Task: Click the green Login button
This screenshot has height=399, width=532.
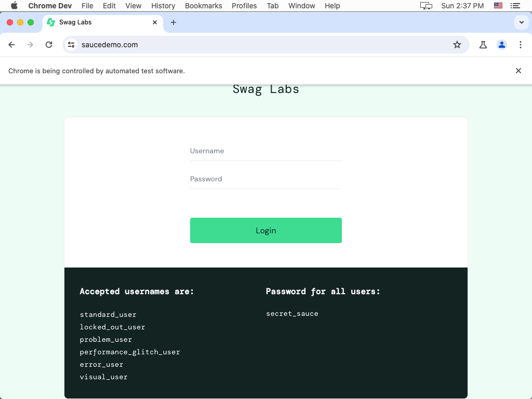Action: point(265,230)
